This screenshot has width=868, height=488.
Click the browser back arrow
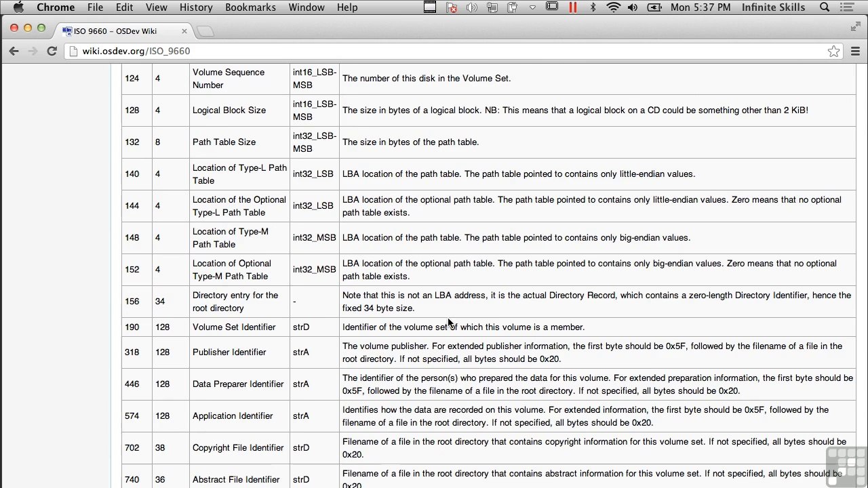point(14,51)
